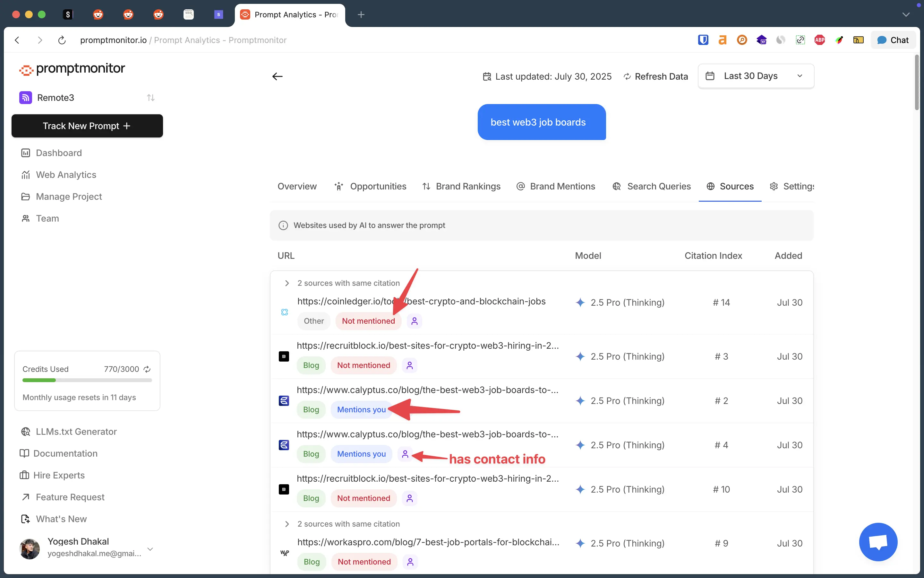Open Hire Experts
This screenshot has width=924, height=578.
click(x=52, y=475)
